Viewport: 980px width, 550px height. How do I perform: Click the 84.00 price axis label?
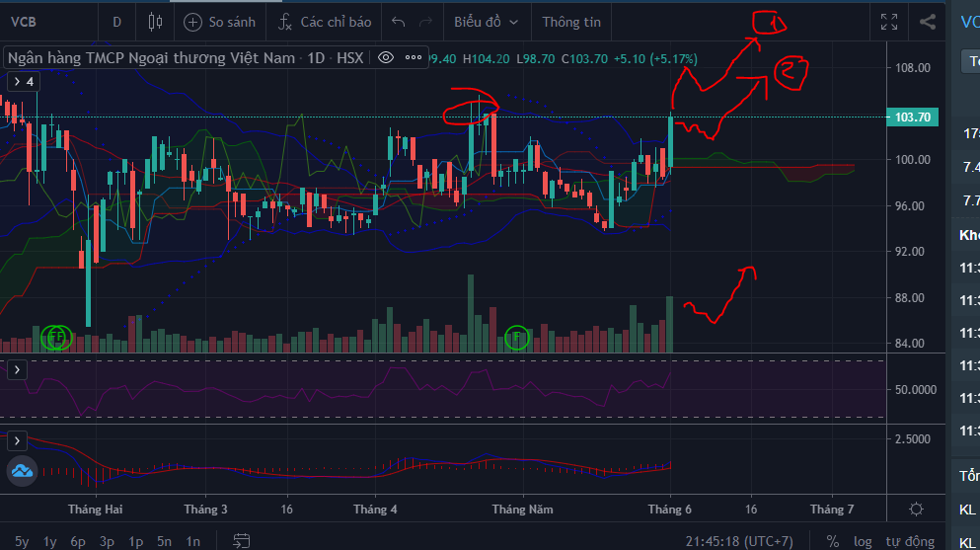click(x=909, y=343)
